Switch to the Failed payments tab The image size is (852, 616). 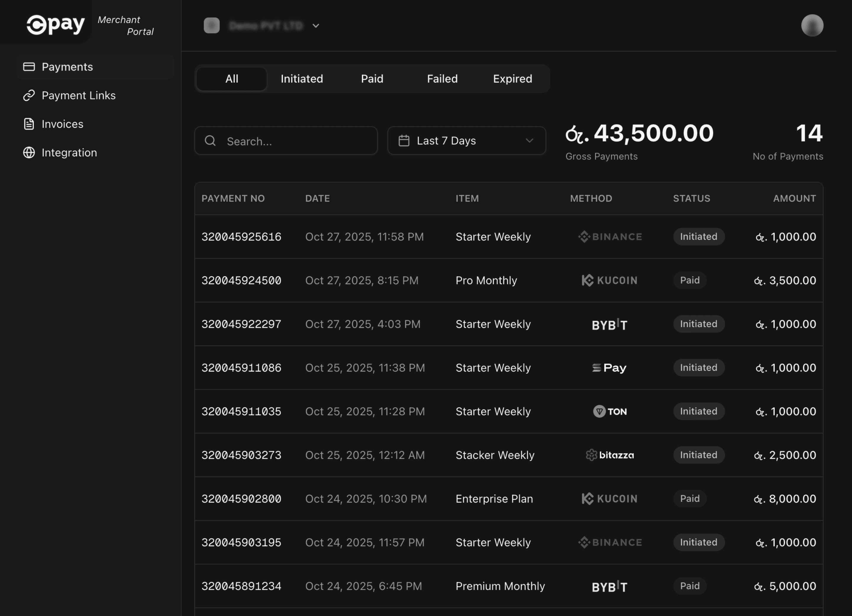pos(442,79)
